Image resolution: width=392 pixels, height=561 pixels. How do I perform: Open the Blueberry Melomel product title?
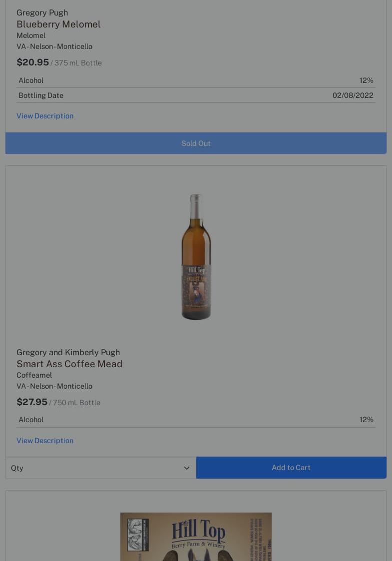pos(58,24)
